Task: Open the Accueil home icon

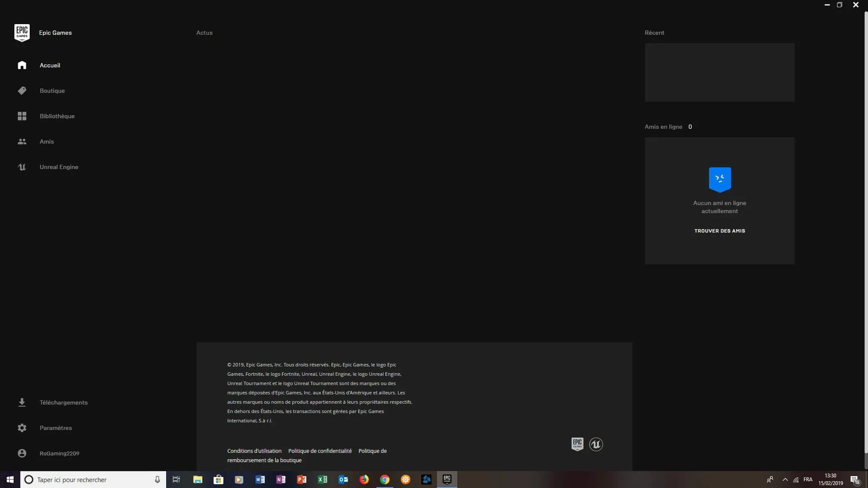Action: 22,65
